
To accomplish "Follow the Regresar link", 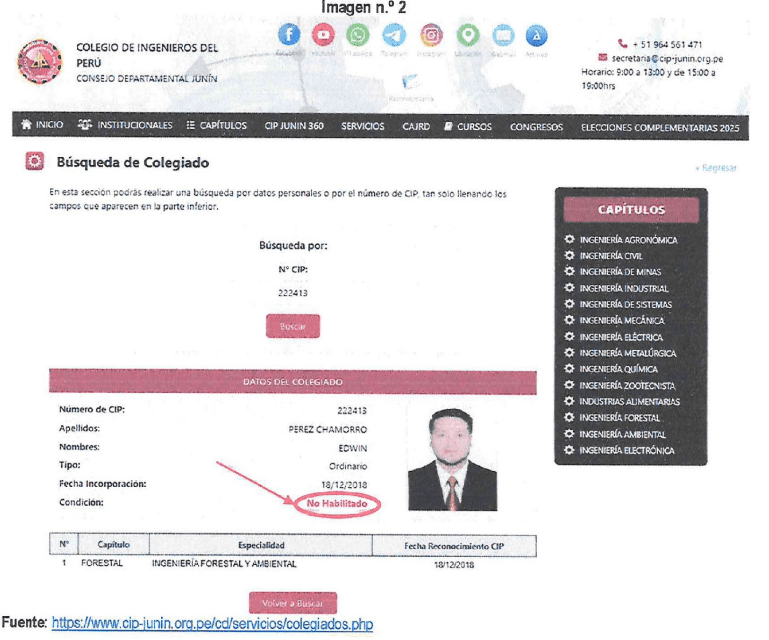I will point(716,168).
